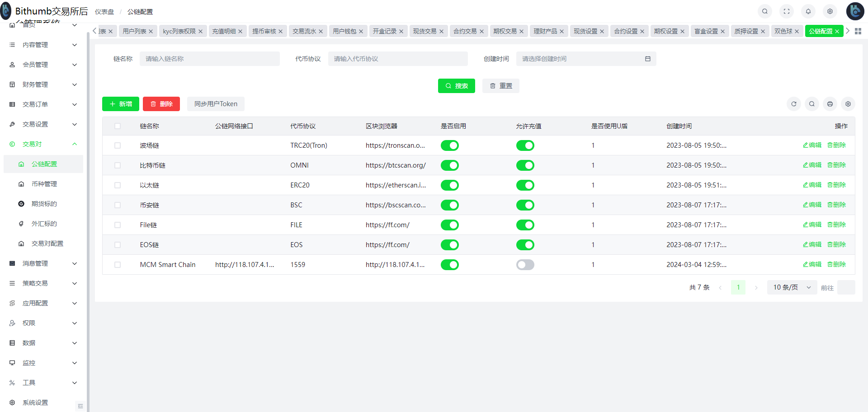Click the table refresh icon

coord(794,104)
